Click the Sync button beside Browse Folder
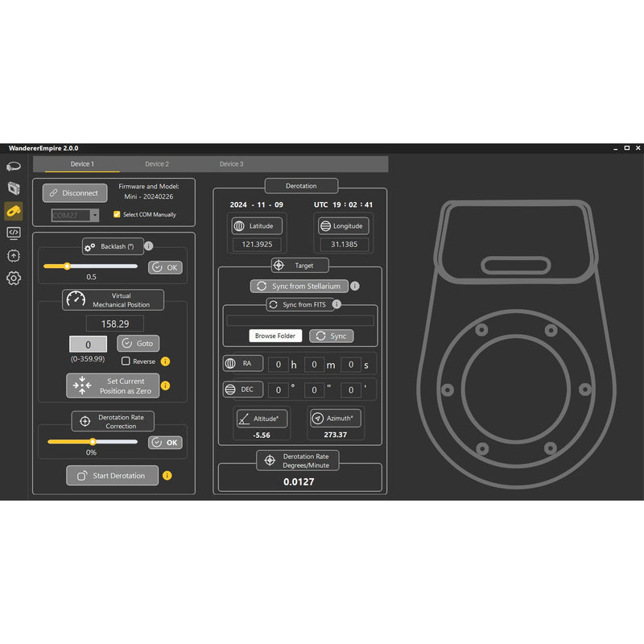This screenshot has height=644, width=644. pyautogui.click(x=332, y=336)
